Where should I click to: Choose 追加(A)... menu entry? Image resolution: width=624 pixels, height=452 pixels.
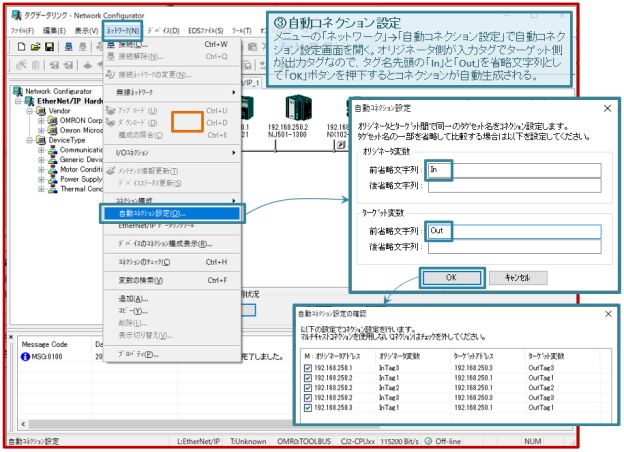coord(172,299)
